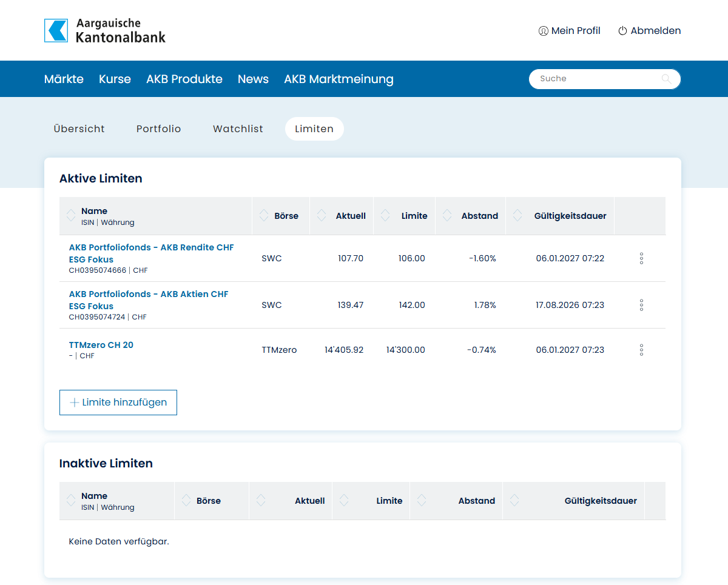Click validity date 06.01.2027 07:22
Viewport: 728px width, 585px height.
pos(570,258)
